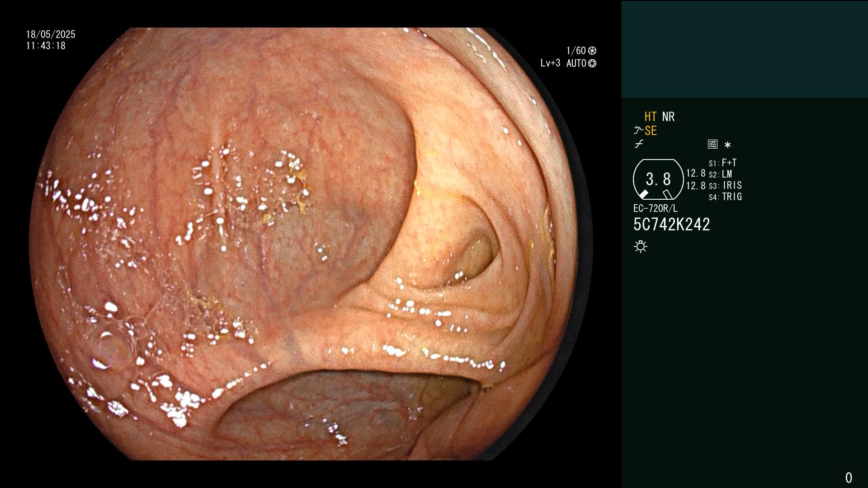
Task: Click the date 18/05/2025 overlay
Action: [51, 35]
